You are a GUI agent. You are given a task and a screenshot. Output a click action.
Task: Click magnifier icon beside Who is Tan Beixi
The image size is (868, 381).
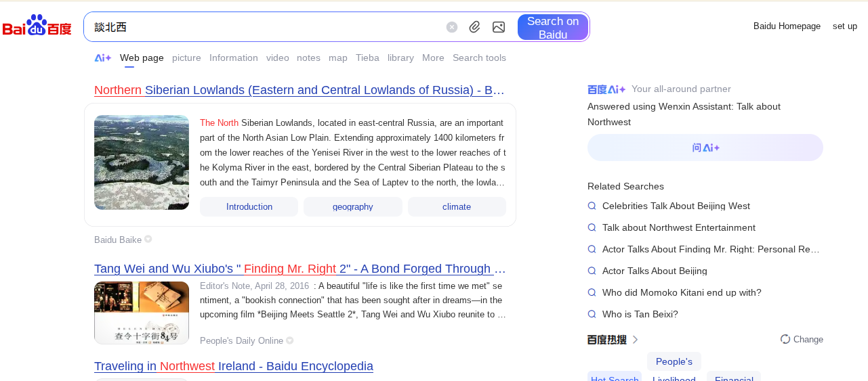point(592,314)
